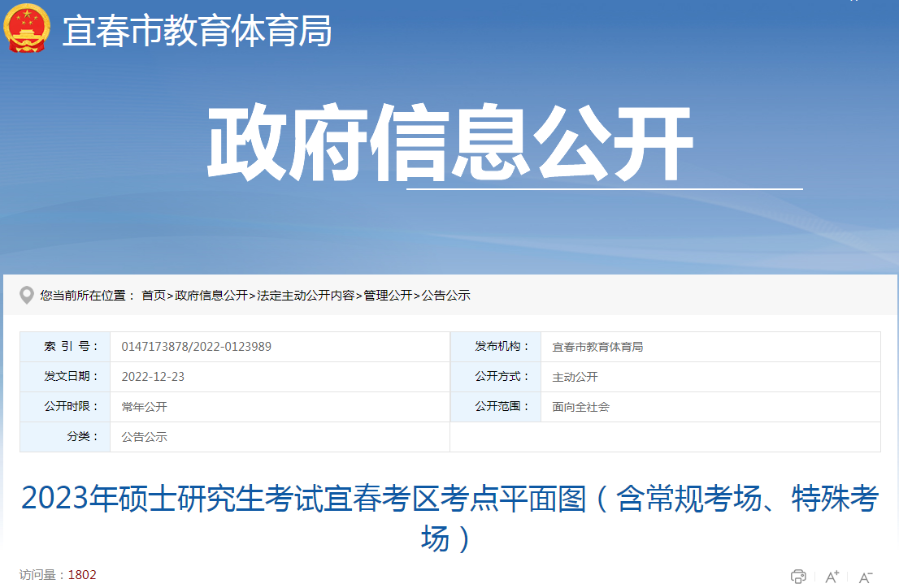Click the 分类 label cell
This screenshot has width=899, height=588.
click(x=65, y=437)
